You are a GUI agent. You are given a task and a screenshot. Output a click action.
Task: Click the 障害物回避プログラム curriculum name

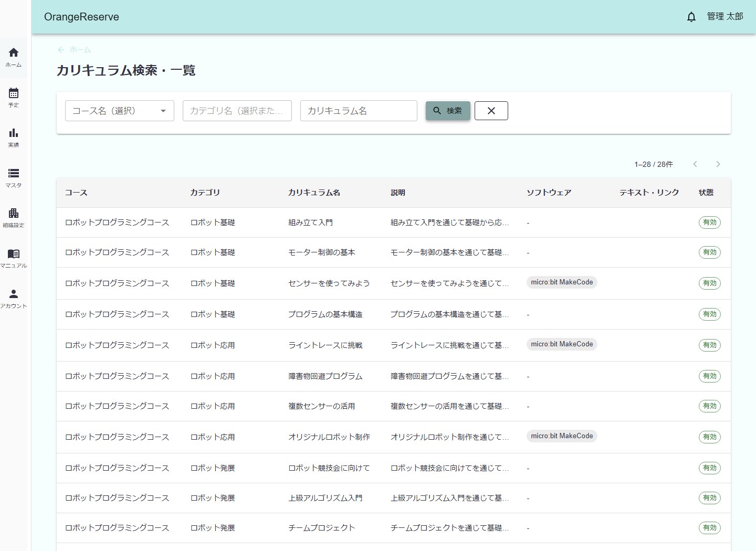[x=325, y=376]
